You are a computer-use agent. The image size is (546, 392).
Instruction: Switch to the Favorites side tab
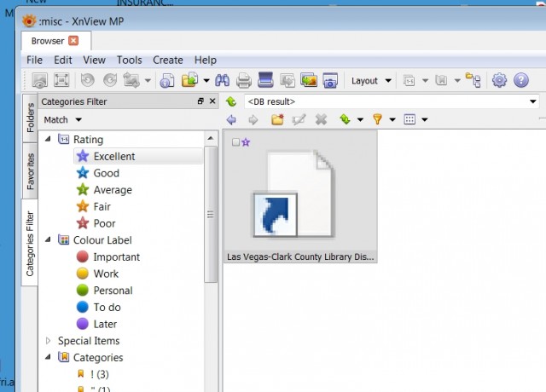(x=31, y=171)
